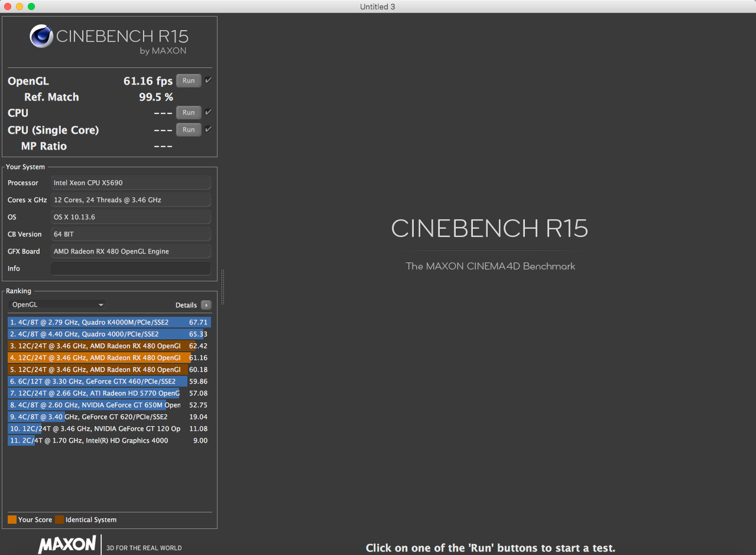The width and height of the screenshot is (756, 555).
Task: Click the brown Identical System legend swatch
Action: [59, 520]
